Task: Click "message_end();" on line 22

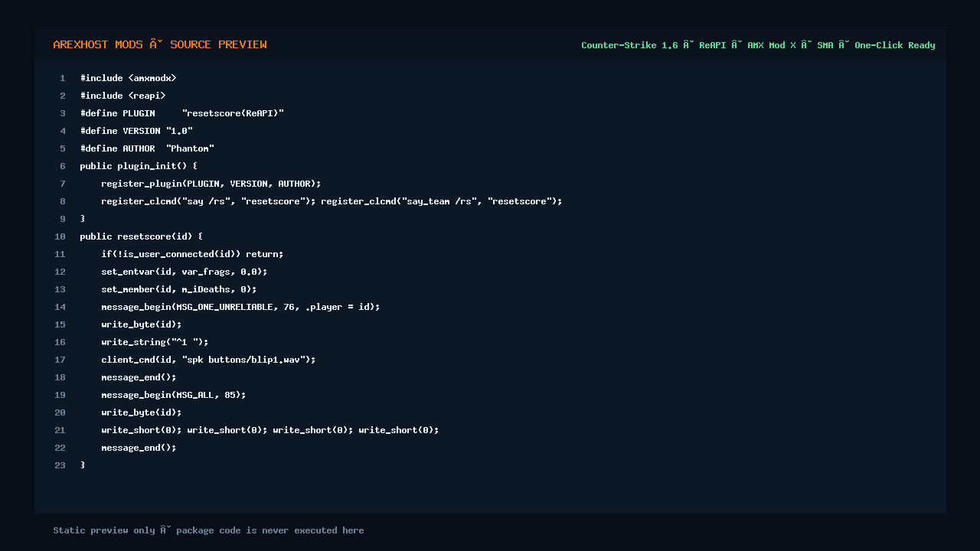Action: click(139, 448)
